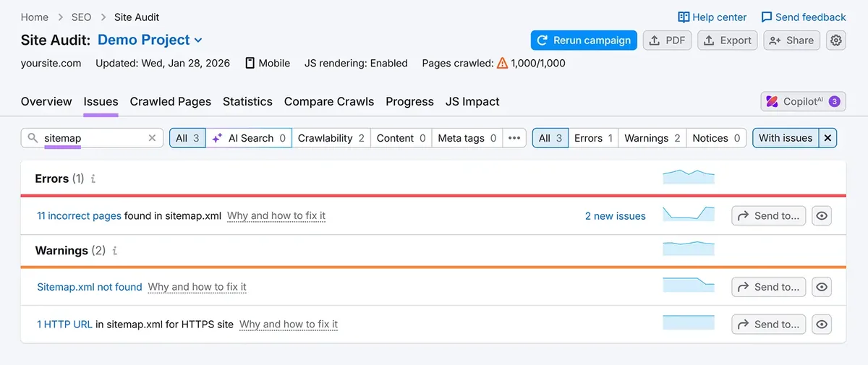Go to SEO breadcrumb

coord(81,17)
